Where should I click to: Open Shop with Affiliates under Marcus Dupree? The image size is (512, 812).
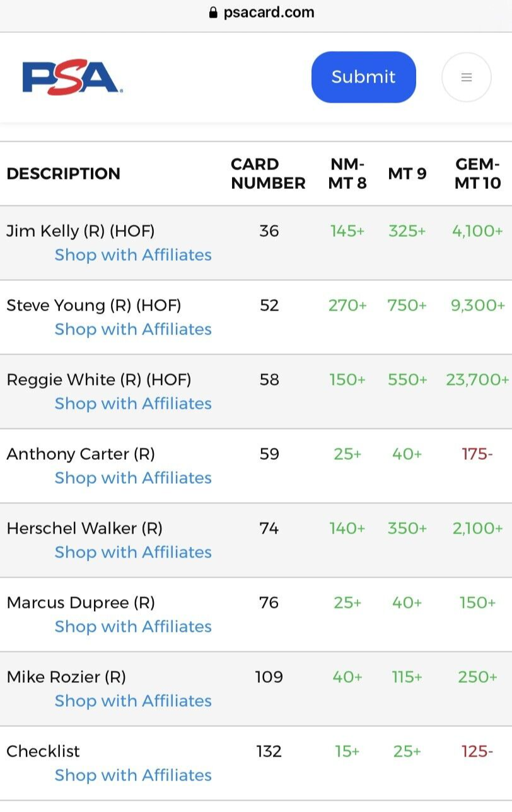(x=133, y=627)
